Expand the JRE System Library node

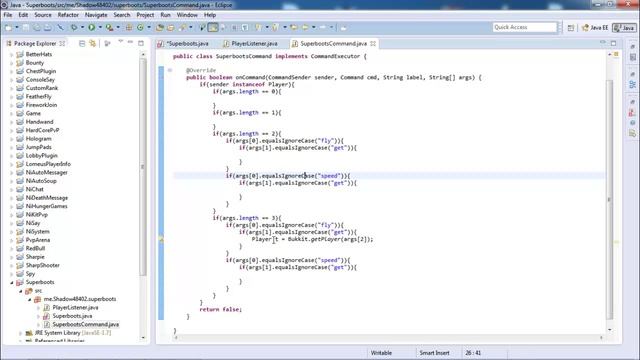coord(21,333)
